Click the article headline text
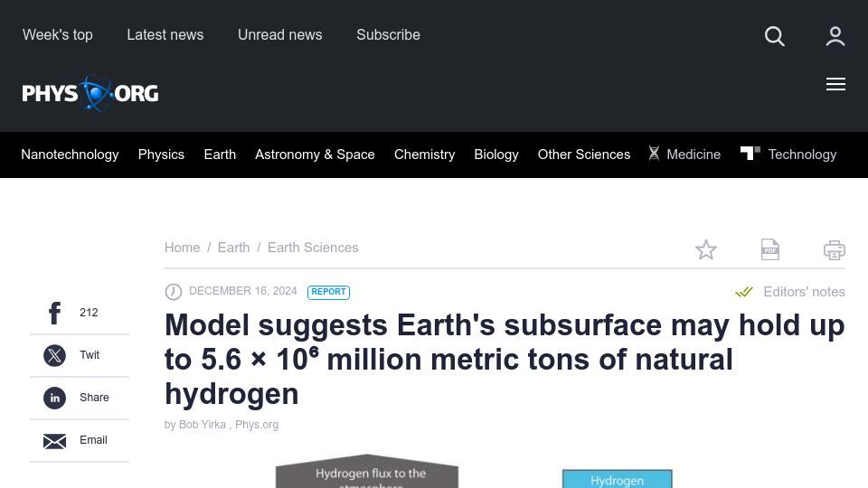 tap(505, 359)
